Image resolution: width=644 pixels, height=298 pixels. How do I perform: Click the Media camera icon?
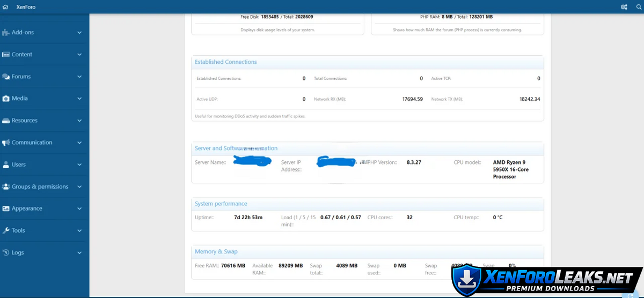pos(6,99)
